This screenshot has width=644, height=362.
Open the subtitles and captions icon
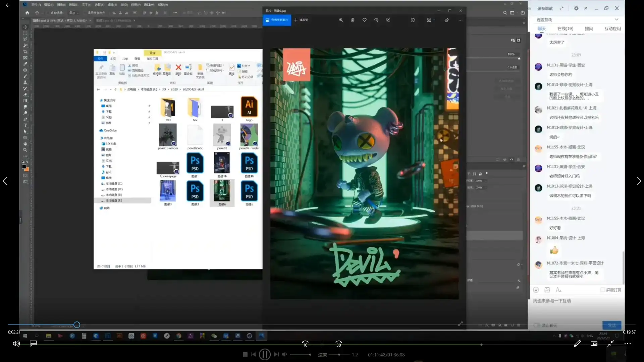coord(33,344)
